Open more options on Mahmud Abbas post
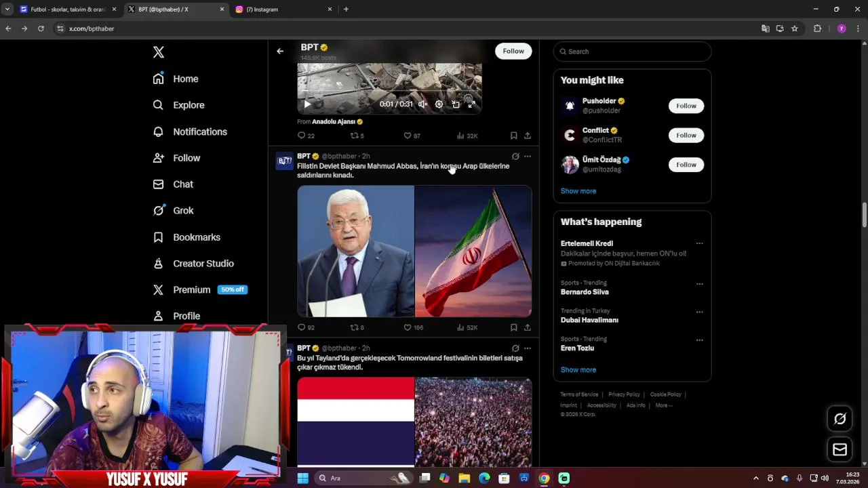This screenshot has height=488, width=868. point(528,157)
